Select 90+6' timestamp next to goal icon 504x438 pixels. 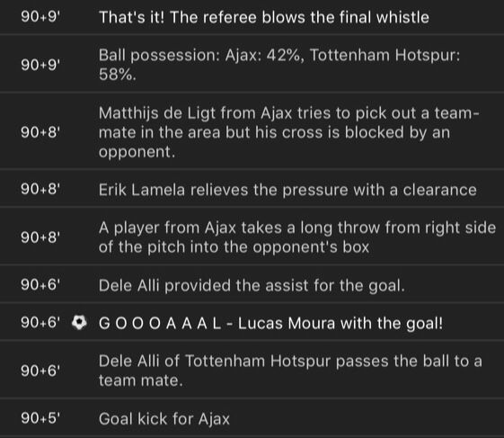point(40,322)
